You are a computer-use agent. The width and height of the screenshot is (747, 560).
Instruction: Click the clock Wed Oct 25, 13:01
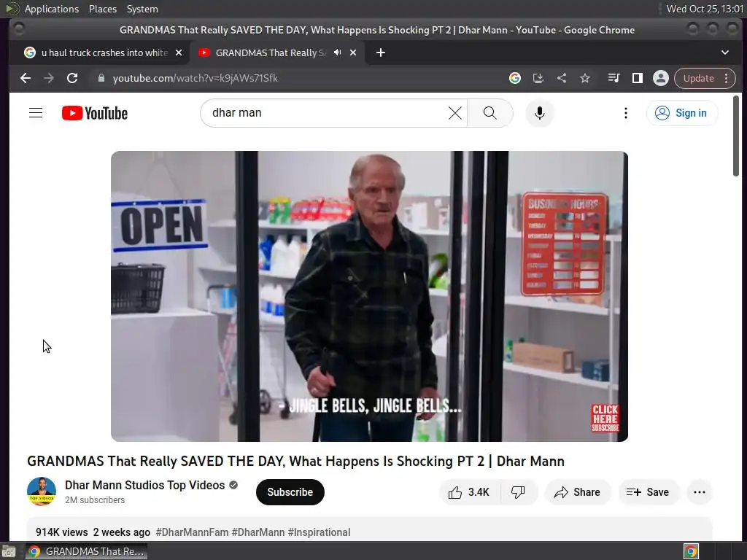pyautogui.click(x=705, y=9)
